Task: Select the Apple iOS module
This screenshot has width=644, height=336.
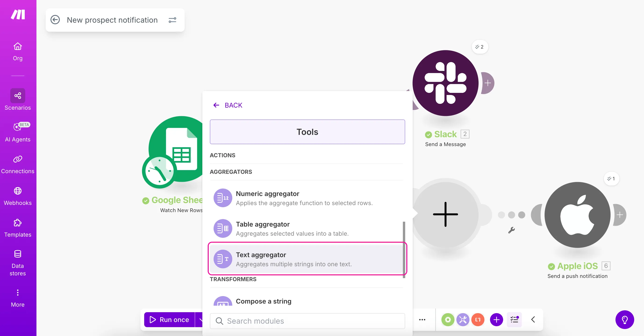Action: pos(577,215)
